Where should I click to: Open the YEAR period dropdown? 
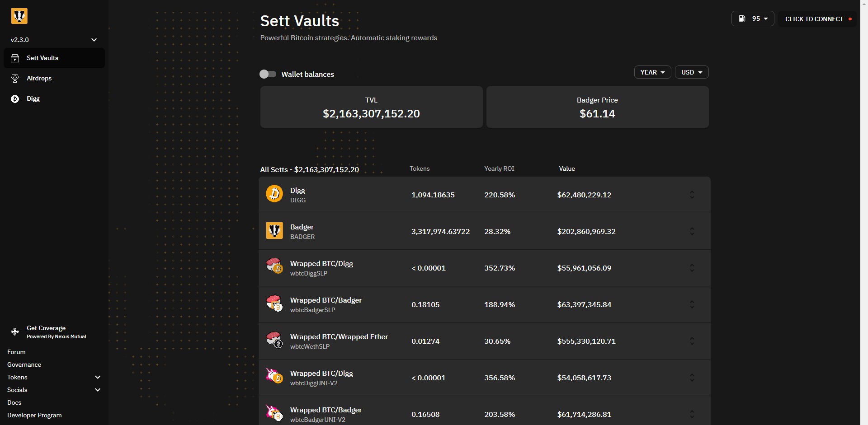(652, 72)
